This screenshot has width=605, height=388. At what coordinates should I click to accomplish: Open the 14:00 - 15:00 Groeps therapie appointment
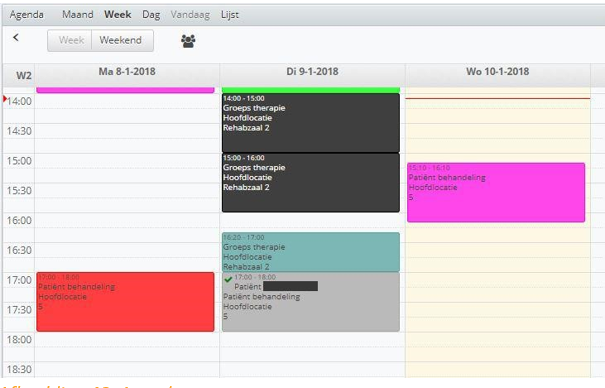pyautogui.click(x=311, y=123)
